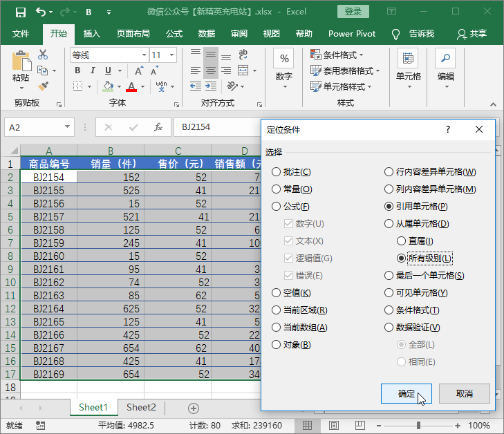Screen dimensions: 504x434
Task: Expand the Name Box A2 dropdown
Action: click(67, 127)
